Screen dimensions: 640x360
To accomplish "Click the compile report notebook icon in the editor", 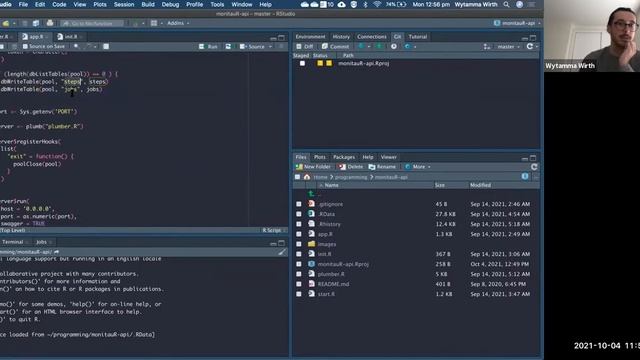I will [x=106, y=47].
